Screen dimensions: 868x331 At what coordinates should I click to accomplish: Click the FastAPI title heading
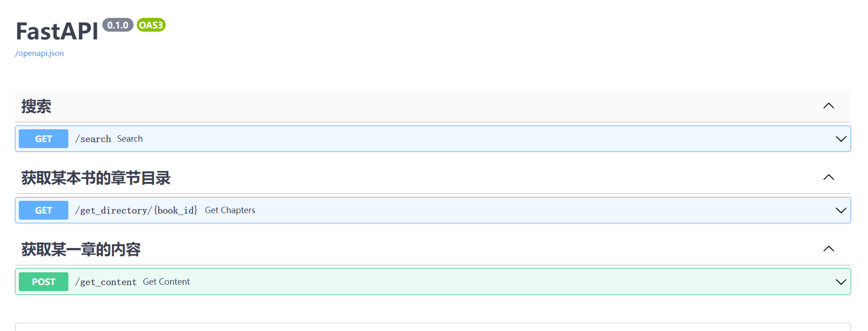[x=57, y=32]
